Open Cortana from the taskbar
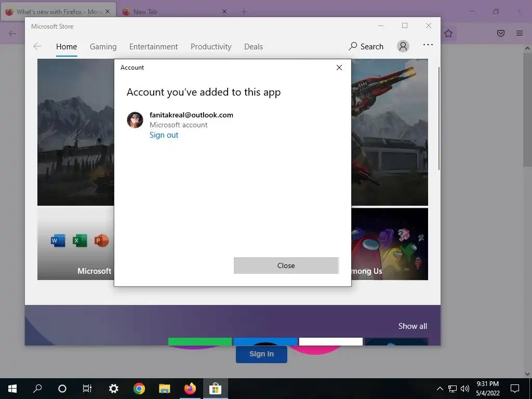 (62, 389)
